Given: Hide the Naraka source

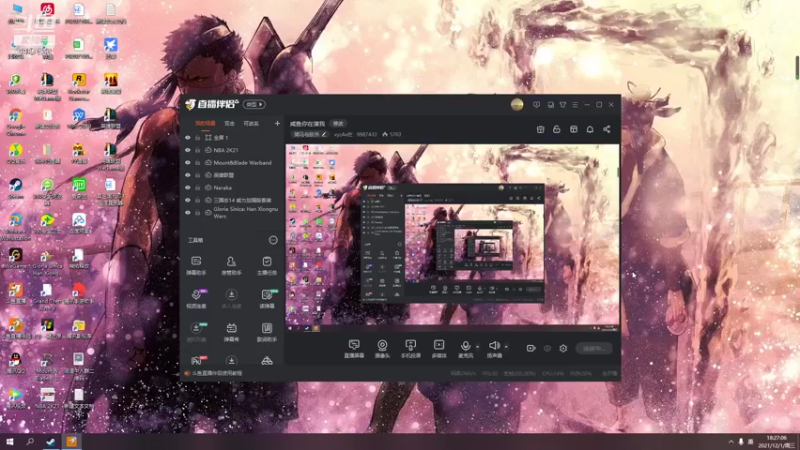Looking at the screenshot, I should point(188,188).
